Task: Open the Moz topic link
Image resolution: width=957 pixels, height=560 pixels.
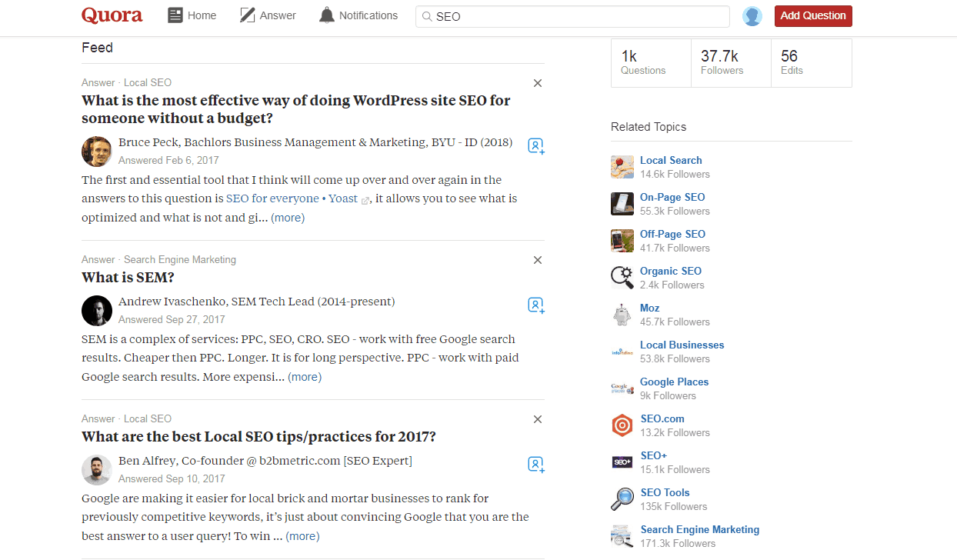Action: tap(650, 308)
